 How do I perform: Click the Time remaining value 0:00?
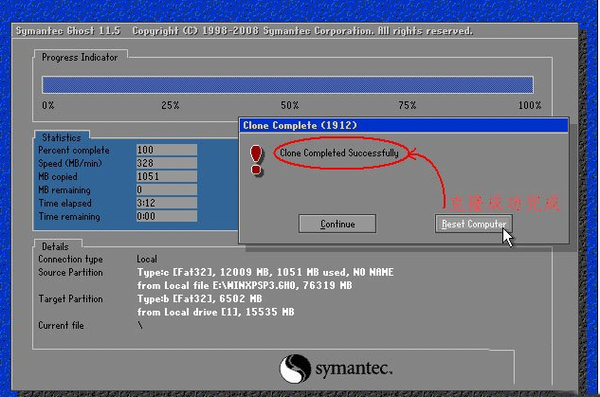pyautogui.click(x=166, y=216)
